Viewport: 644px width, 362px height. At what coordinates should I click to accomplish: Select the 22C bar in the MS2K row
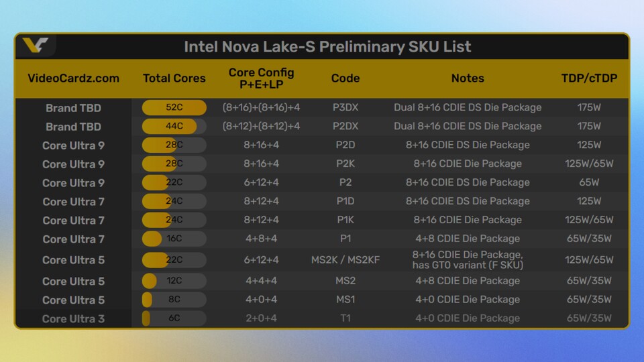coord(174,260)
